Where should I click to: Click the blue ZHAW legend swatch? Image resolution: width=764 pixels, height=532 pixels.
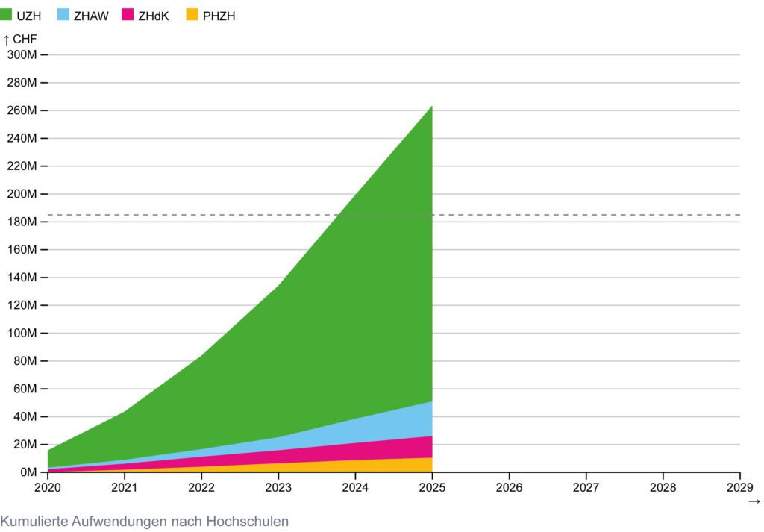[63, 15]
